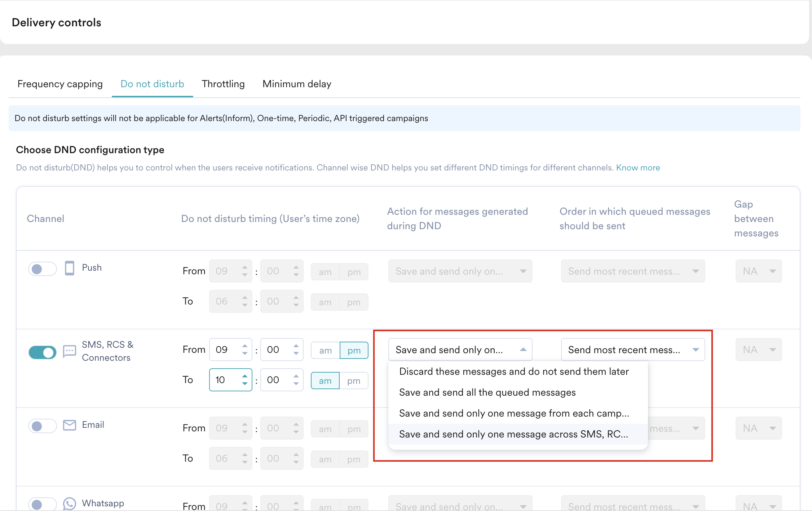Decrease SMS To minutes with down arrow
Viewport: 812px width, 511px height.
(x=296, y=384)
